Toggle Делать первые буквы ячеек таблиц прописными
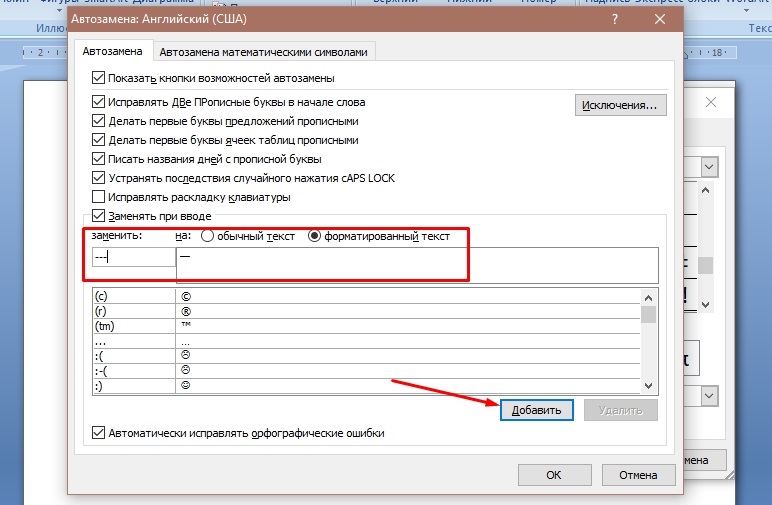This screenshot has width=772, height=505. pos(98,140)
